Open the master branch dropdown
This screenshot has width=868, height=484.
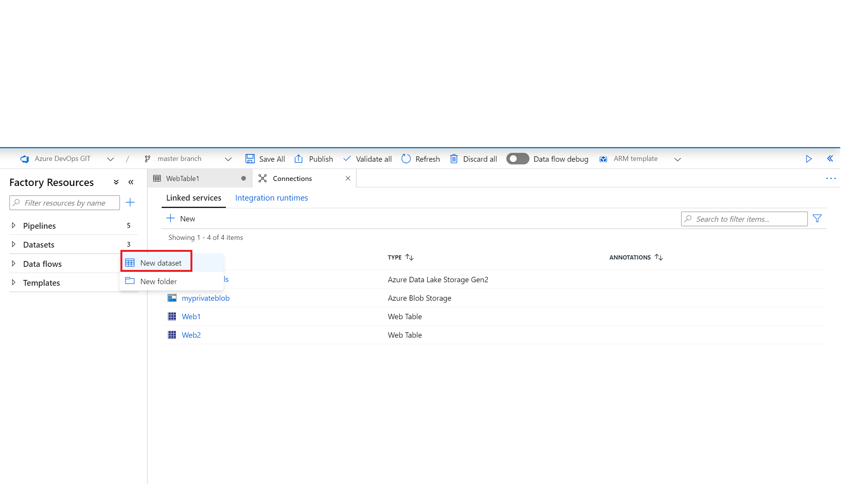click(228, 159)
